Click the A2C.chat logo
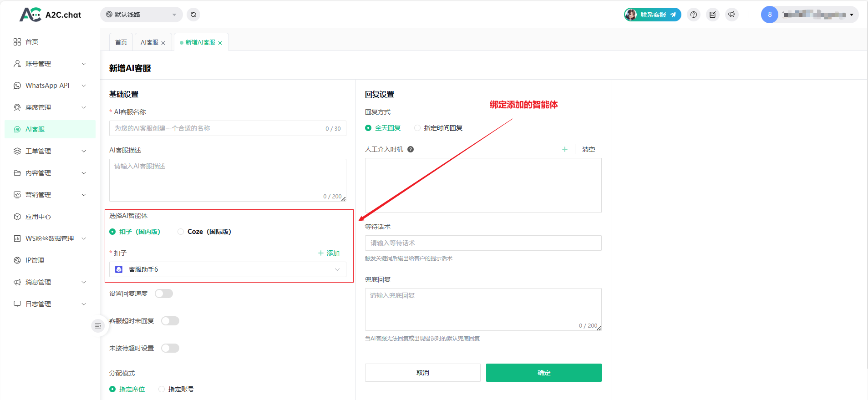The image size is (868, 400). tap(50, 15)
